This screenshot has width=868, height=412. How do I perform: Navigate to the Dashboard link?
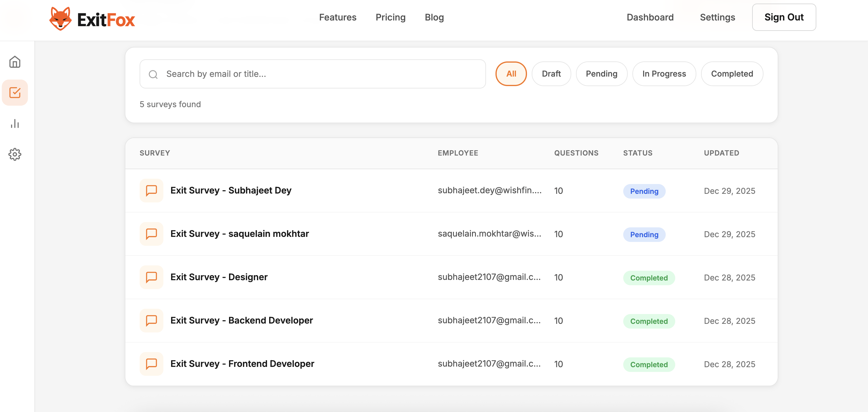[x=650, y=17]
